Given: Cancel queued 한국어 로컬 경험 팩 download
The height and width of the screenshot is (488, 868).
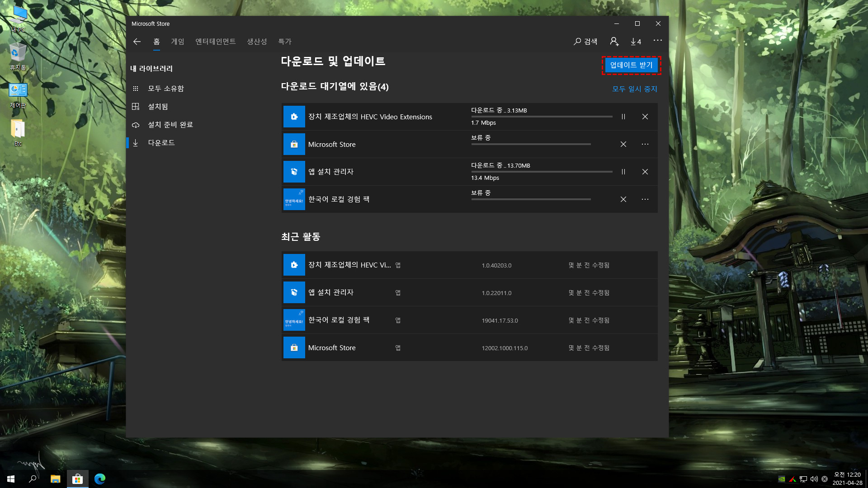Looking at the screenshot, I should click(x=623, y=199).
